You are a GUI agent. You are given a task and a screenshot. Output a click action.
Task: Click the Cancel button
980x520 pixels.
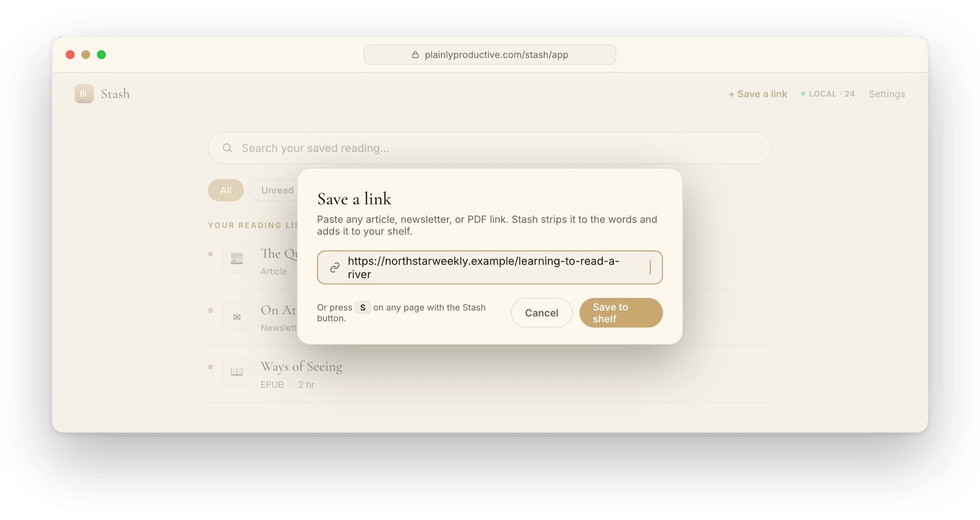(541, 313)
